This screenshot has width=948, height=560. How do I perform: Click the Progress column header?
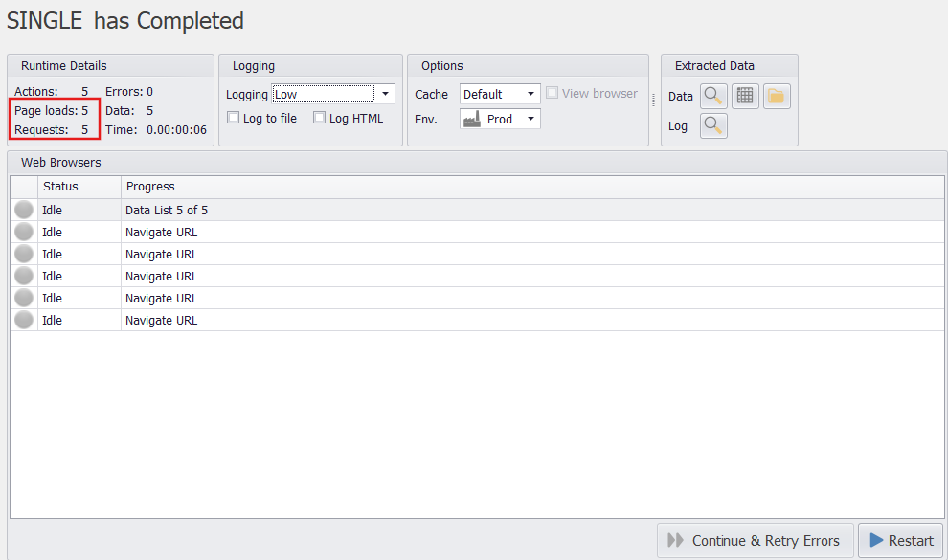[150, 187]
